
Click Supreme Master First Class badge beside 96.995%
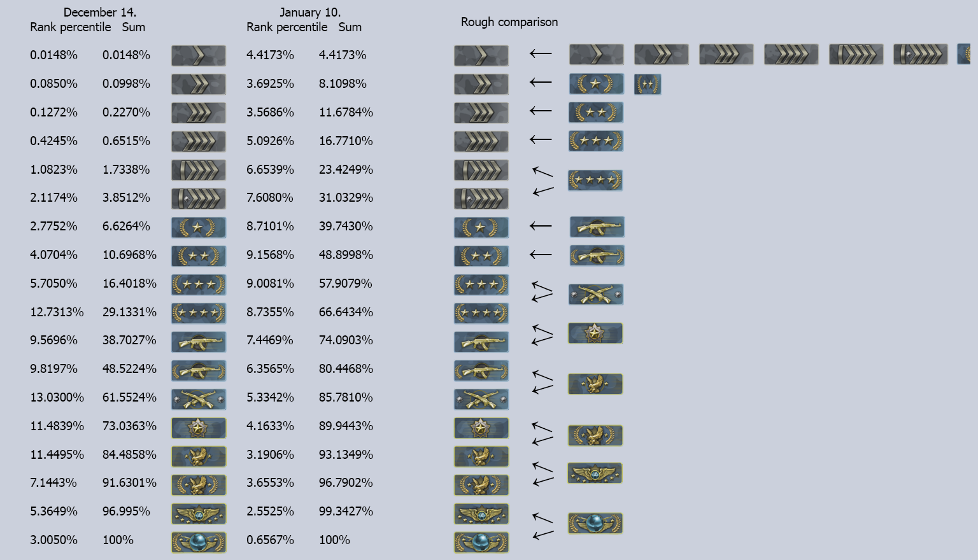coord(199,514)
